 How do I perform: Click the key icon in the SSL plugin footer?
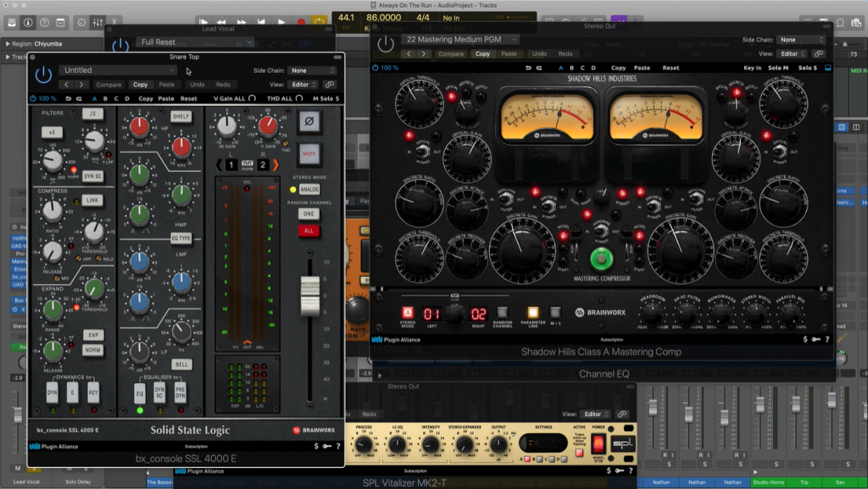327,446
